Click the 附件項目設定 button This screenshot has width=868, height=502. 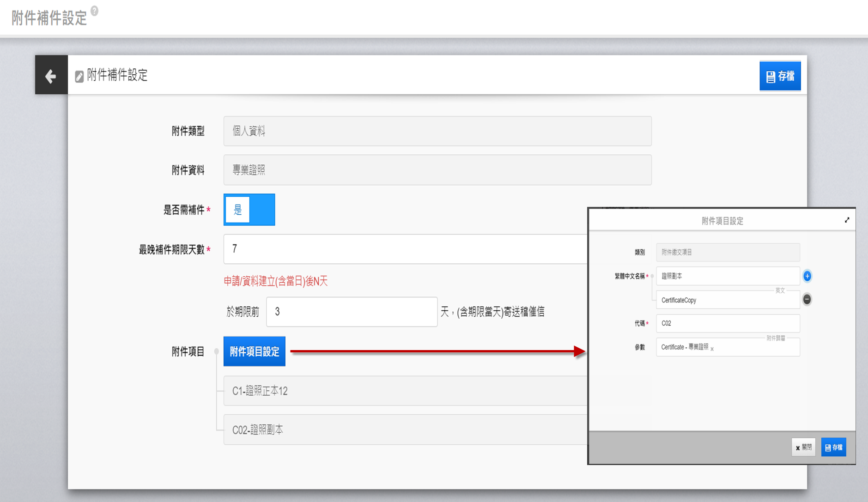tap(254, 351)
